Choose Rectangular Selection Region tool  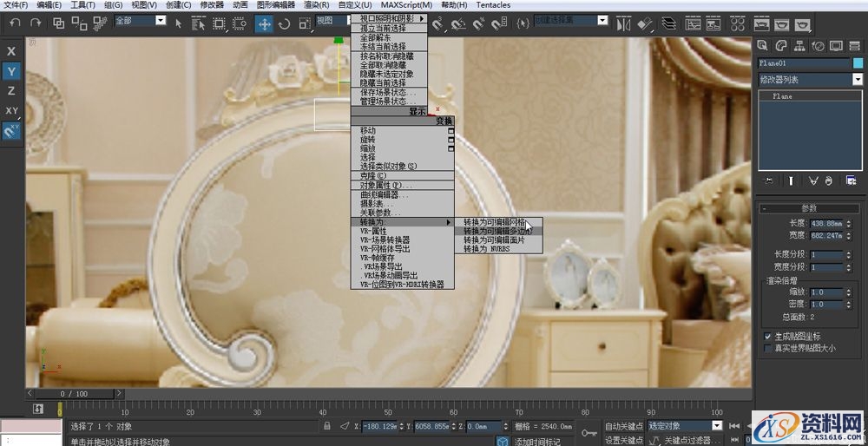[x=220, y=23]
